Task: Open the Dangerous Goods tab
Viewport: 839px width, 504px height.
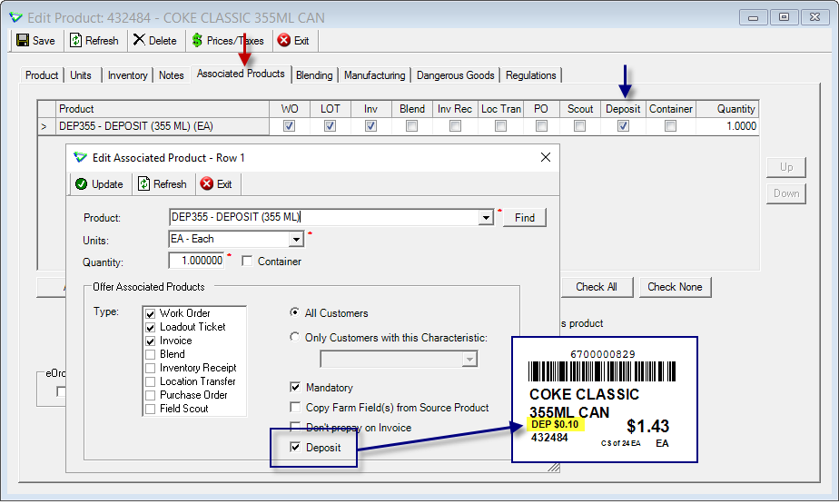Action: pyautogui.click(x=455, y=75)
